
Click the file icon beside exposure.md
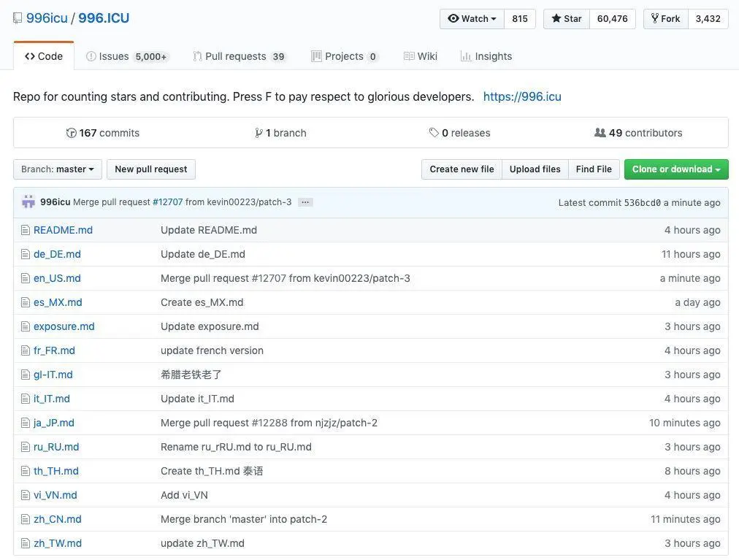(x=26, y=326)
